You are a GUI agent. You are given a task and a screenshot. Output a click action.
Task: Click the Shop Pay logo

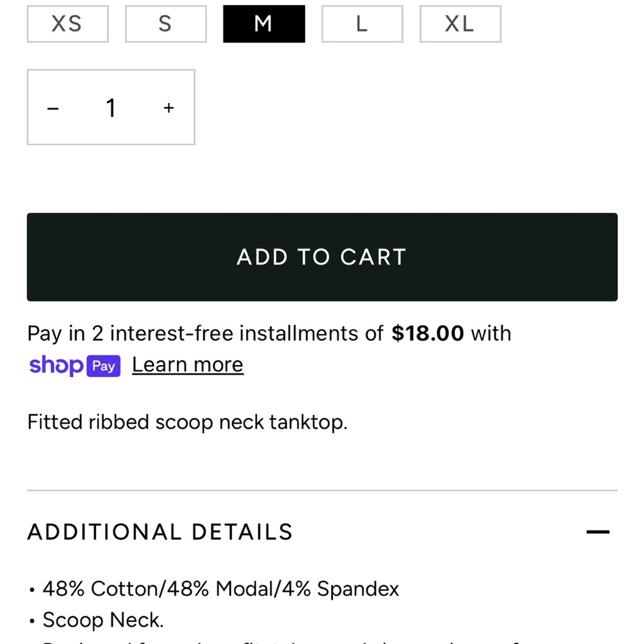tap(75, 366)
